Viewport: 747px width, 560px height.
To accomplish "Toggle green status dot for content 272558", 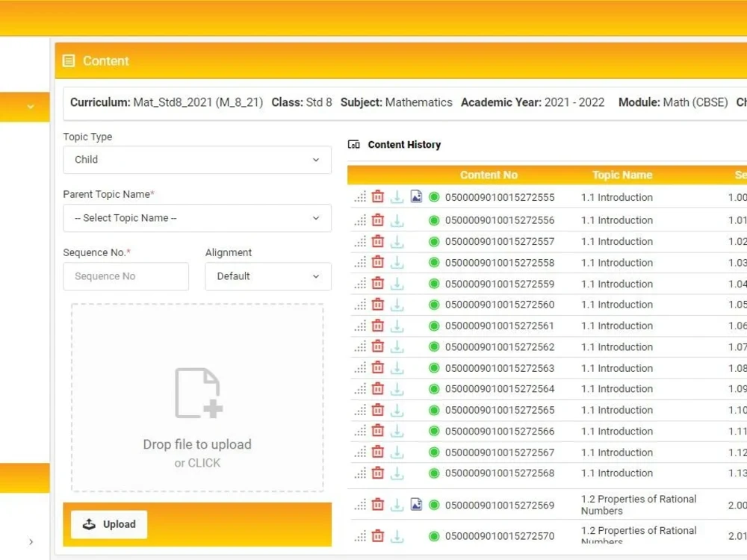I will click(x=434, y=262).
